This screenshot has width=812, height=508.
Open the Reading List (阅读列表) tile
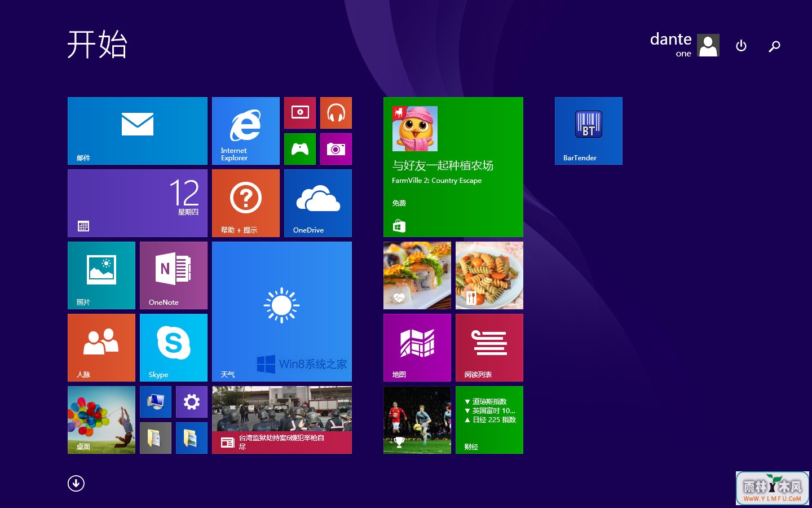[489, 348]
